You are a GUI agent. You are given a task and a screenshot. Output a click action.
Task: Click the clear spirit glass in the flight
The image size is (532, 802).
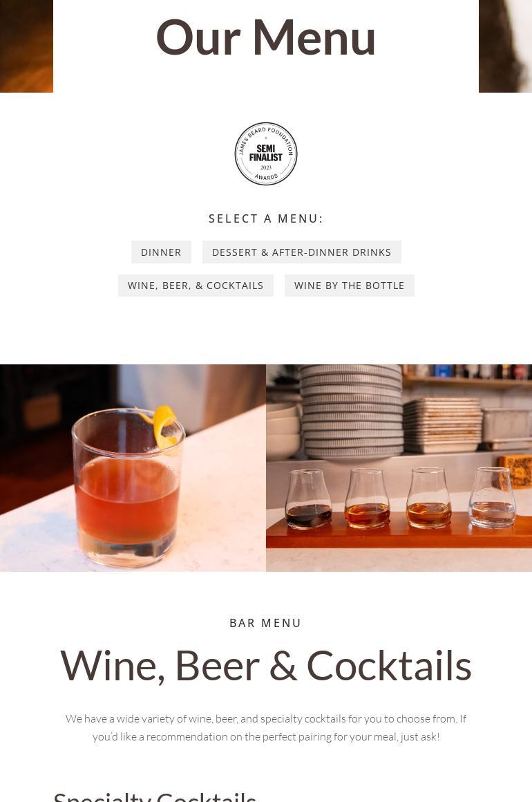(x=492, y=497)
